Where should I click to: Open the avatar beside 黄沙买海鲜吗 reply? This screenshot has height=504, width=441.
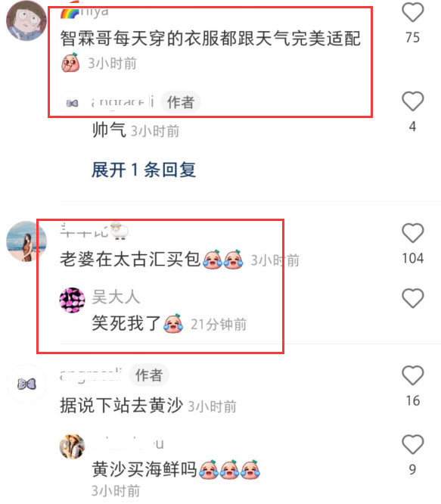[73, 446]
